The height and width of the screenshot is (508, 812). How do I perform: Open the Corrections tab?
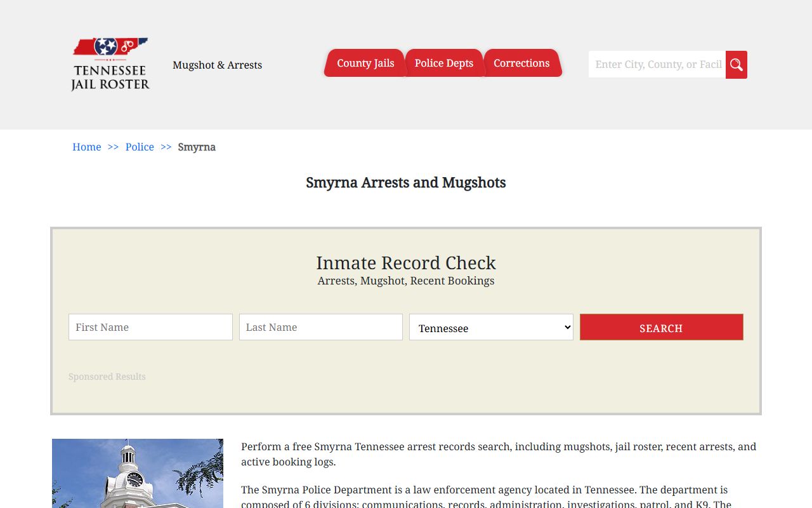click(x=521, y=63)
